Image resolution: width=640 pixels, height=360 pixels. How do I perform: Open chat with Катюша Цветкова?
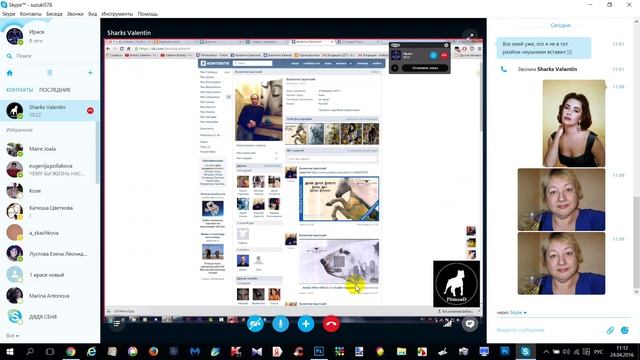coord(49,211)
